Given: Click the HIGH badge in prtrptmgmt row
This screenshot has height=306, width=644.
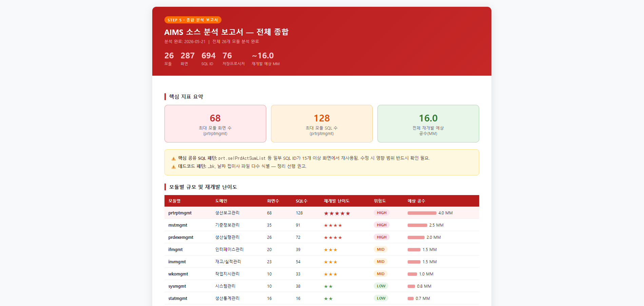Looking at the screenshot, I should pyautogui.click(x=382, y=213).
